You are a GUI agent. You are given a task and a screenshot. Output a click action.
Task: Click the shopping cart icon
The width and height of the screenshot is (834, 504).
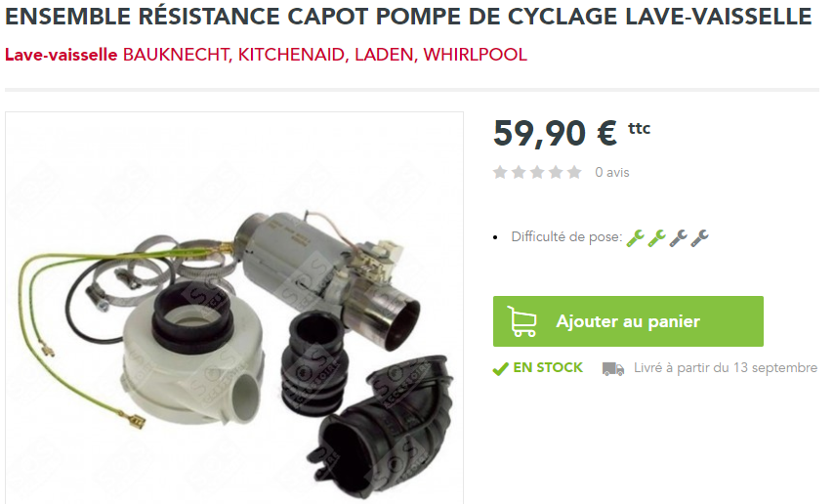521,321
